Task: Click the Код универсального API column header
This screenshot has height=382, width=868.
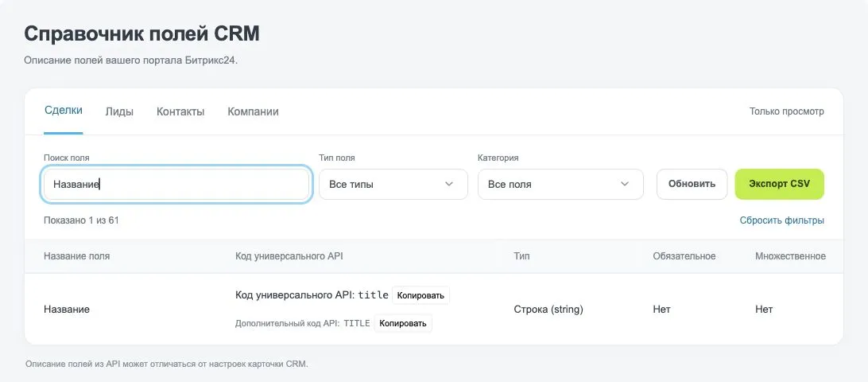Action: 289,256
